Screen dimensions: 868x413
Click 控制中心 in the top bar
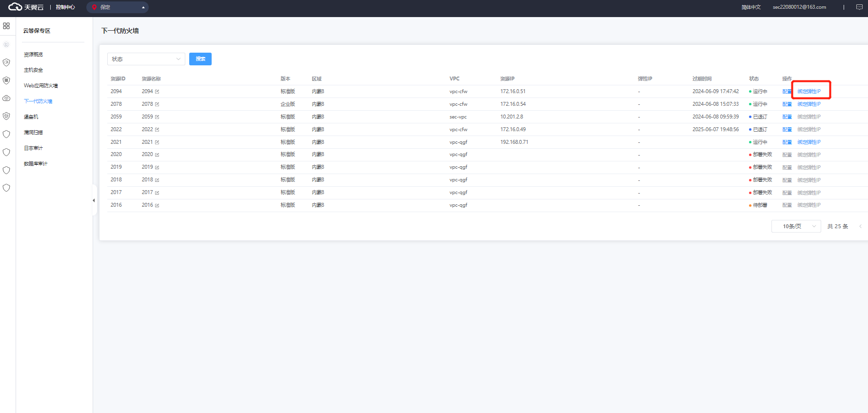[65, 7]
